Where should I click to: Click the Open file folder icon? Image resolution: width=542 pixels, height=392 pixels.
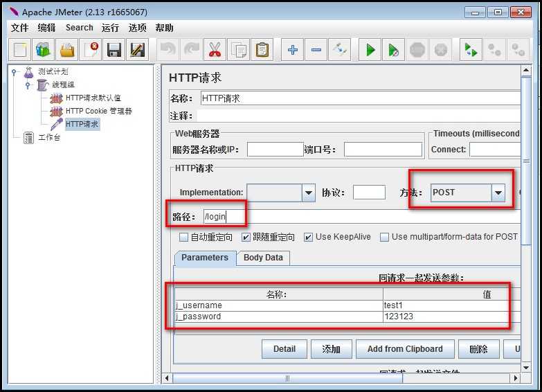tap(66, 50)
